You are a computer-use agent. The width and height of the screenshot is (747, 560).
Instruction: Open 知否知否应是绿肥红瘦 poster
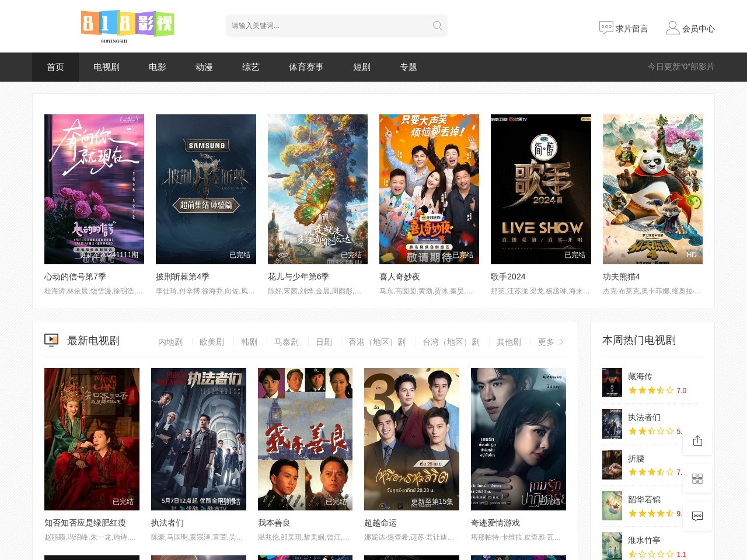pyautogui.click(x=92, y=439)
